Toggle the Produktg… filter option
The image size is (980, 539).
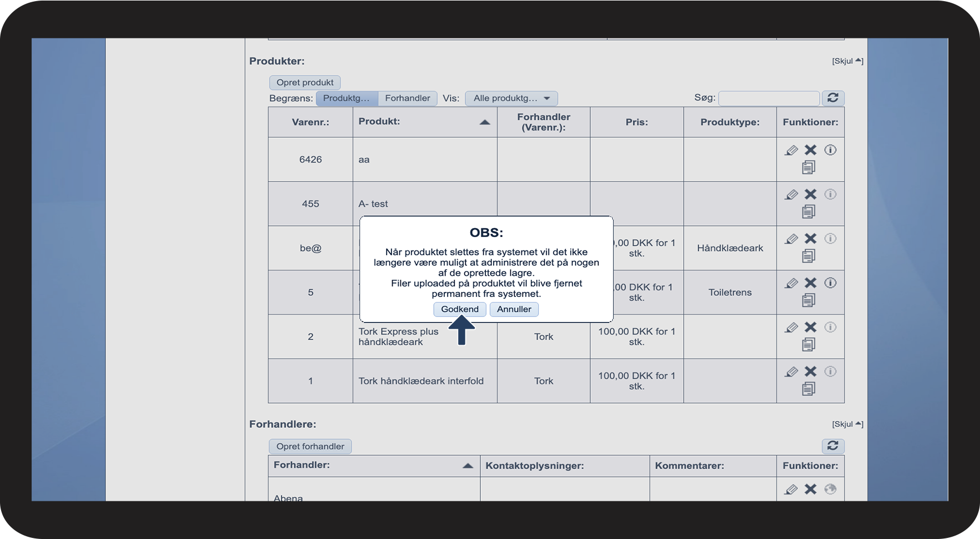(347, 98)
